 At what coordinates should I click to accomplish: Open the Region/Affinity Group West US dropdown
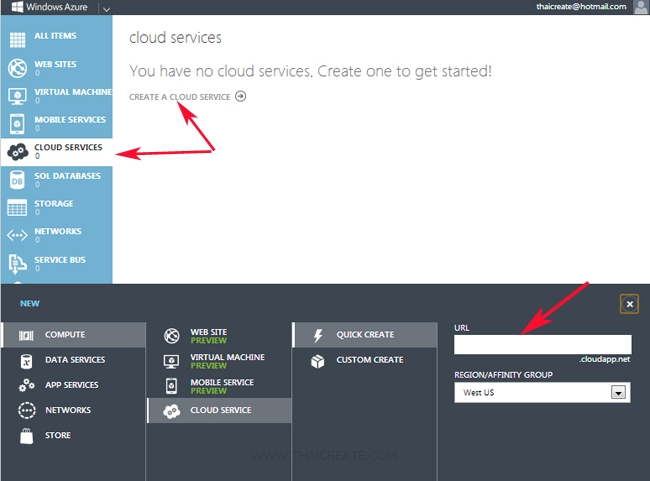pyautogui.click(x=542, y=392)
